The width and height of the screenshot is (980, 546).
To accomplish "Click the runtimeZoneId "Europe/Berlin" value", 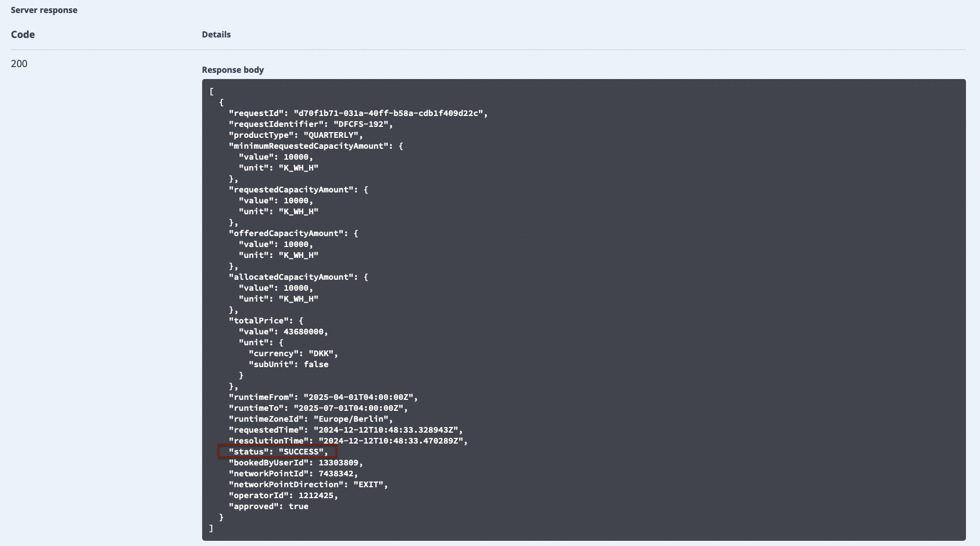I will [x=352, y=419].
